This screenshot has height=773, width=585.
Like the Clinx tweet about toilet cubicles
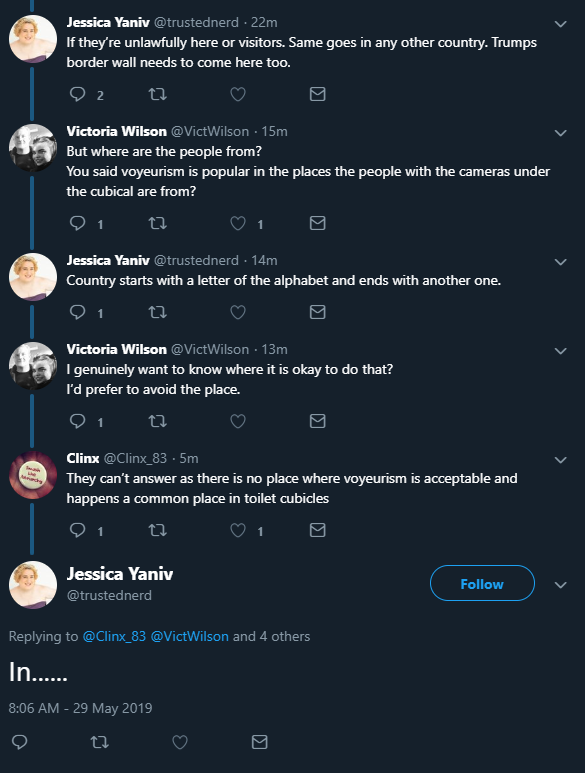[238, 530]
